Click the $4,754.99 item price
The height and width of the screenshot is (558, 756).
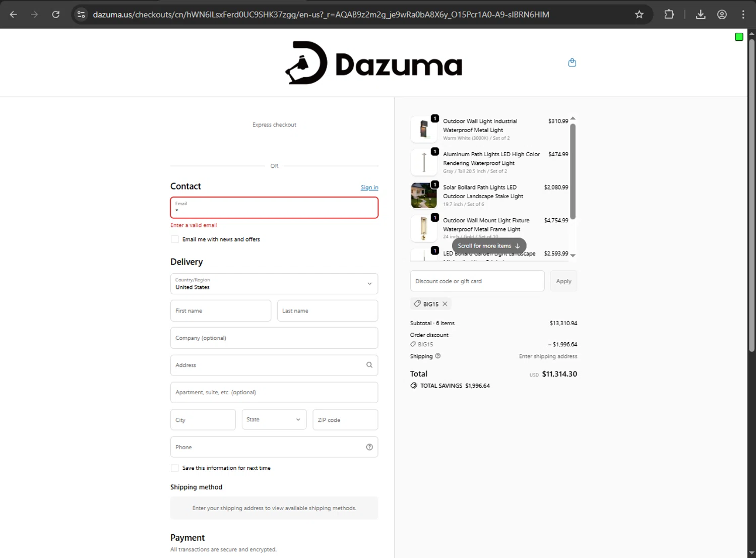coord(556,220)
